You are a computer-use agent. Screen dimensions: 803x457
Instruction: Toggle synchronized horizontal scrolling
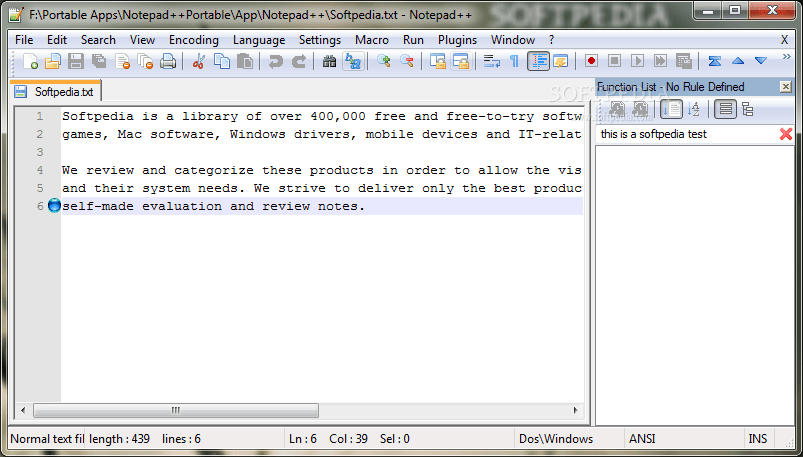(x=461, y=61)
